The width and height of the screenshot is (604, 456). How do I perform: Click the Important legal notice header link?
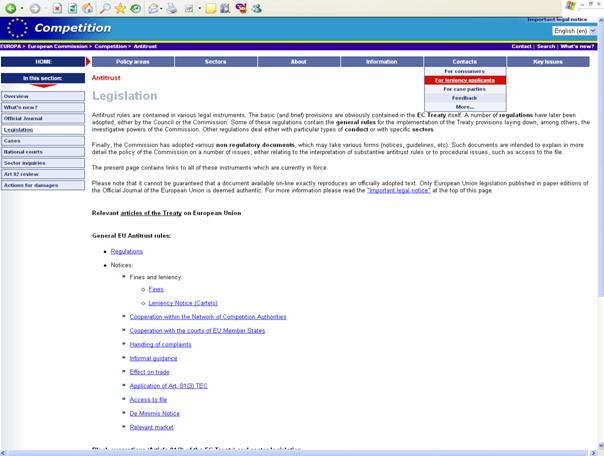(557, 20)
